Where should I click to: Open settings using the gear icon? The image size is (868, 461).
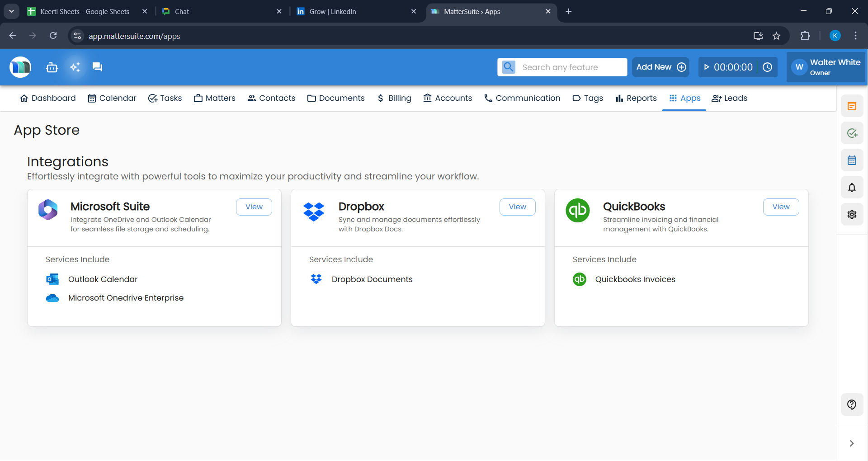[x=852, y=214]
